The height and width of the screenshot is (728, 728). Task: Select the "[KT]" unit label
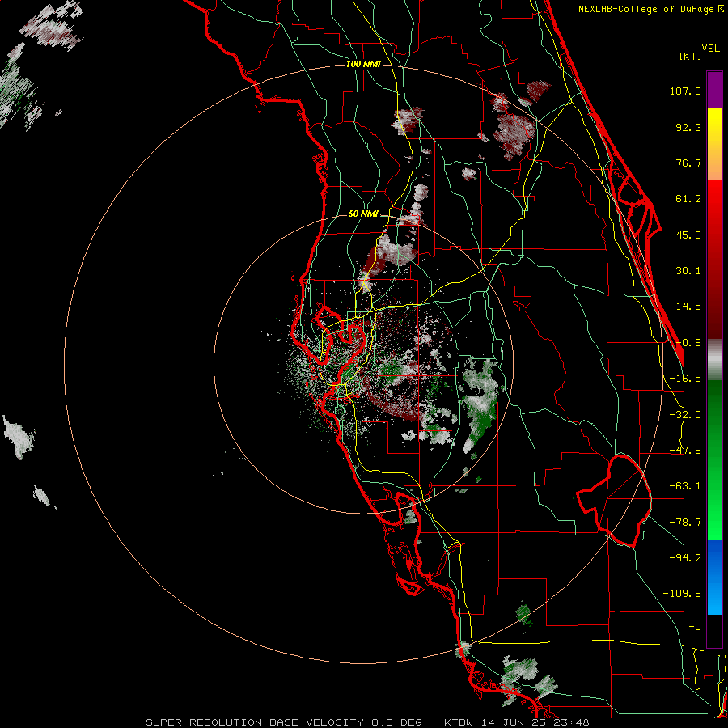coord(691,56)
